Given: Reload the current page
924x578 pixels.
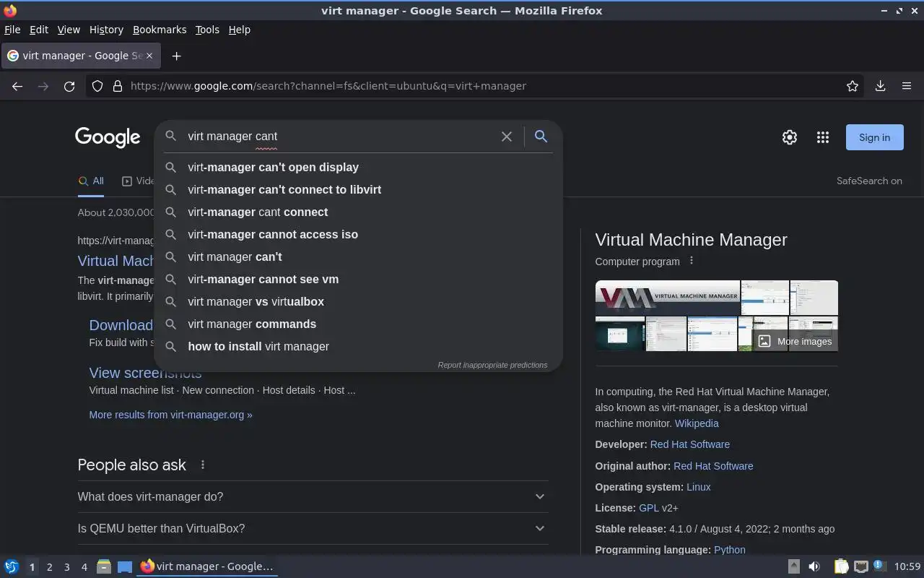Looking at the screenshot, I should (69, 86).
